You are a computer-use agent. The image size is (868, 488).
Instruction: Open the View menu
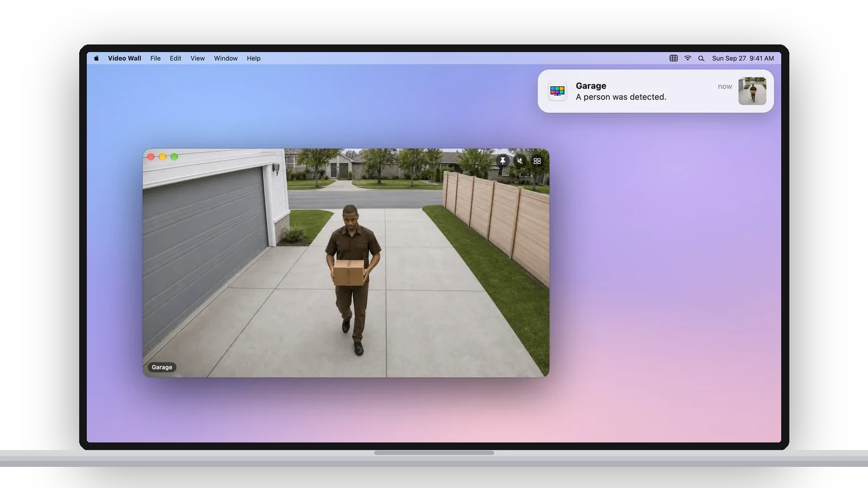[197, 59]
